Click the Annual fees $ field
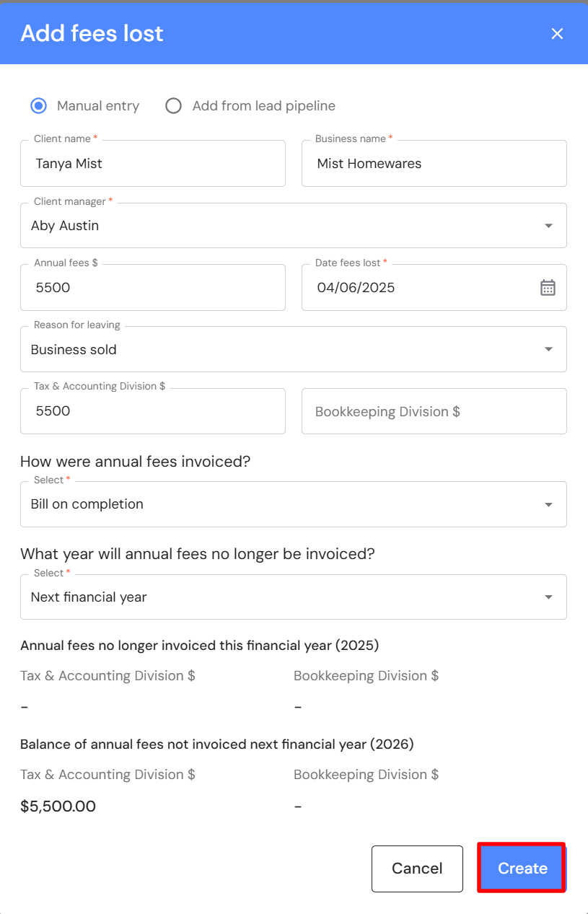The image size is (588, 914). tap(153, 288)
